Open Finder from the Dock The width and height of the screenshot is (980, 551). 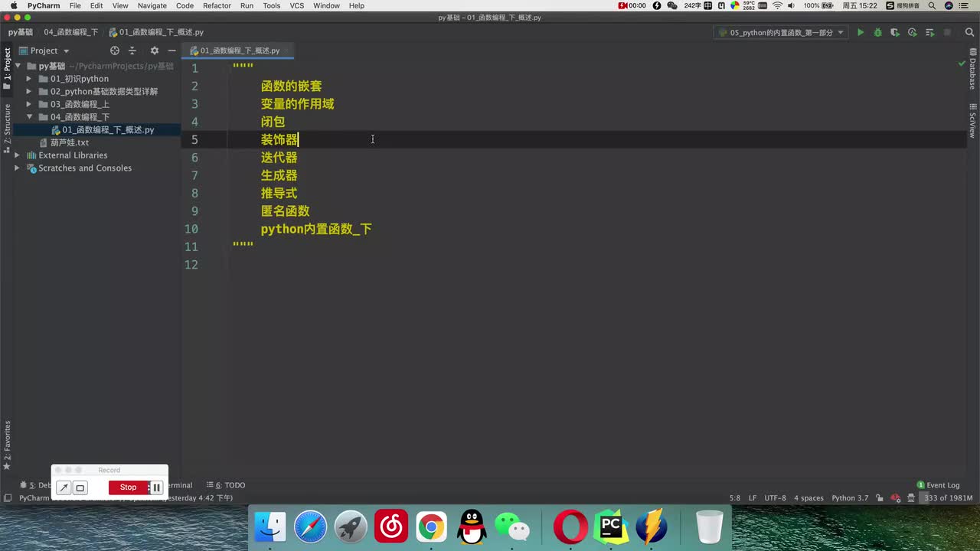pyautogui.click(x=269, y=527)
